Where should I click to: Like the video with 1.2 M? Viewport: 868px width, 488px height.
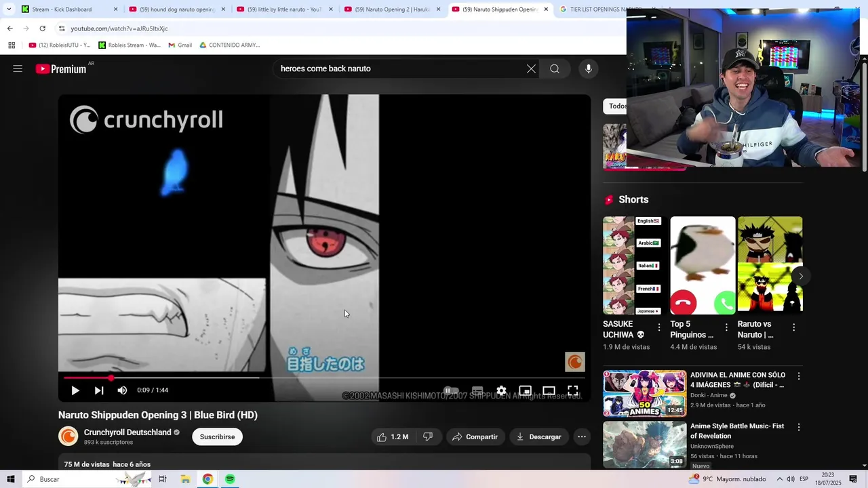[393, 437]
